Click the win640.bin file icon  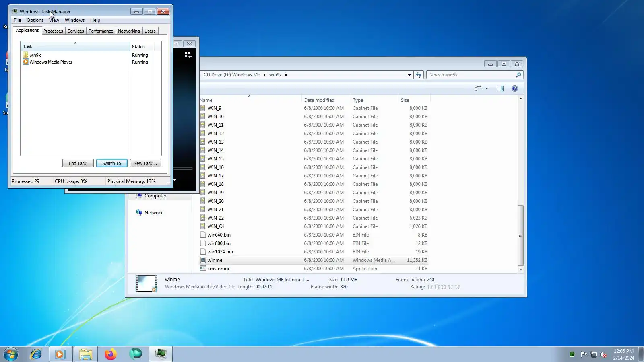coord(203,235)
